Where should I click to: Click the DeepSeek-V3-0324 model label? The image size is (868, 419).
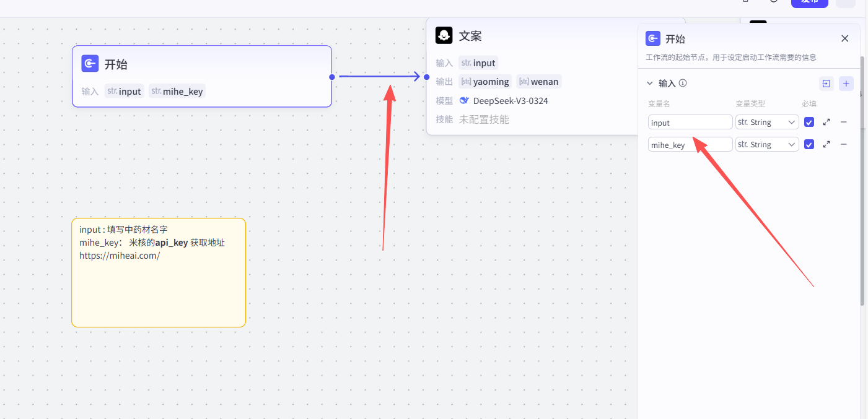(510, 101)
